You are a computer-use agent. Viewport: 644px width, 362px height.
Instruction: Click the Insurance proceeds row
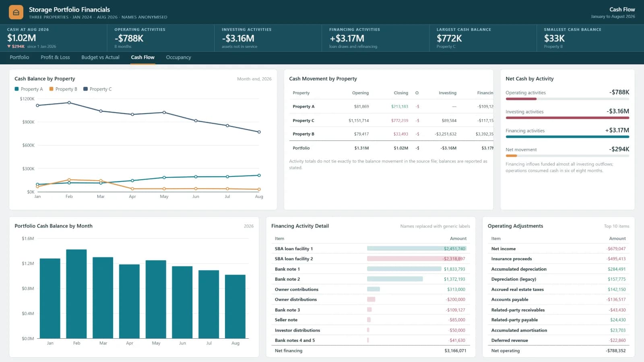click(x=559, y=259)
